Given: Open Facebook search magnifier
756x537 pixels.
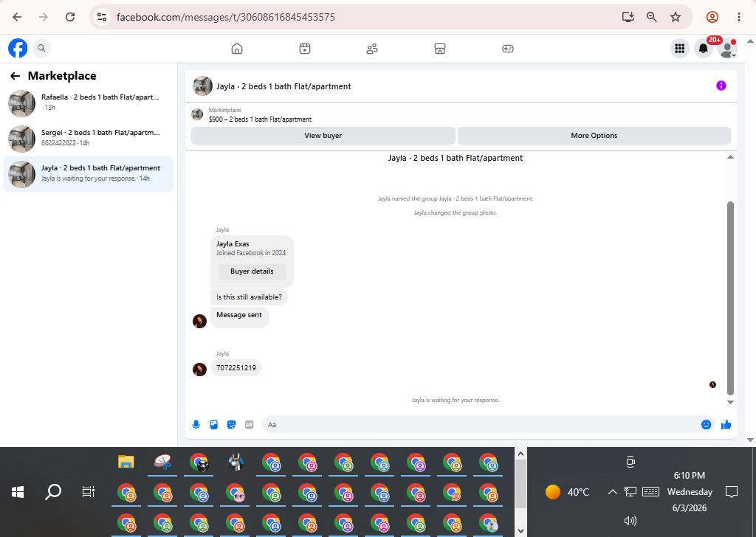Looking at the screenshot, I should pos(41,48).
